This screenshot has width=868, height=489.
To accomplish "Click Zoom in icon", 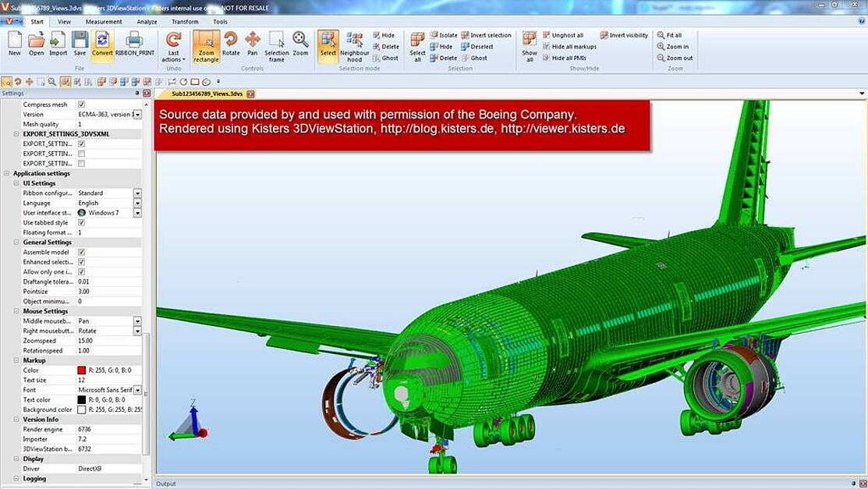I will [x=672, y=47].
